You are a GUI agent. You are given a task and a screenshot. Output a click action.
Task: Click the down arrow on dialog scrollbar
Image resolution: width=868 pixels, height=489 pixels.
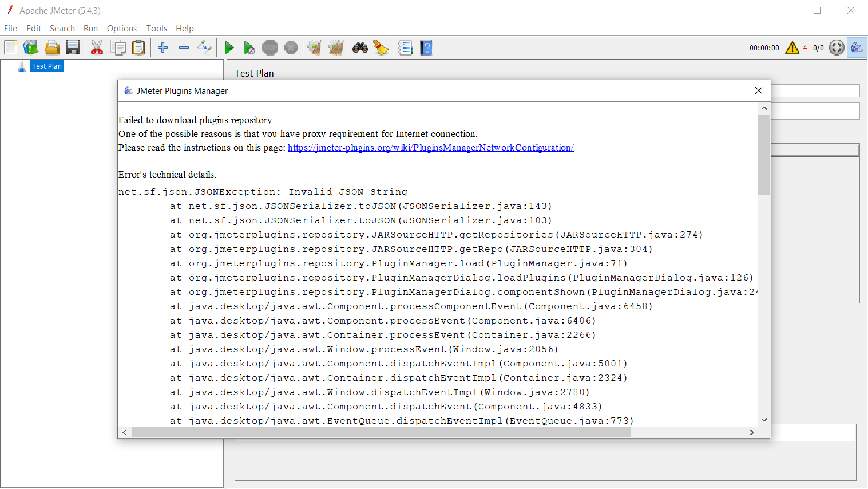tap(764, 420)
